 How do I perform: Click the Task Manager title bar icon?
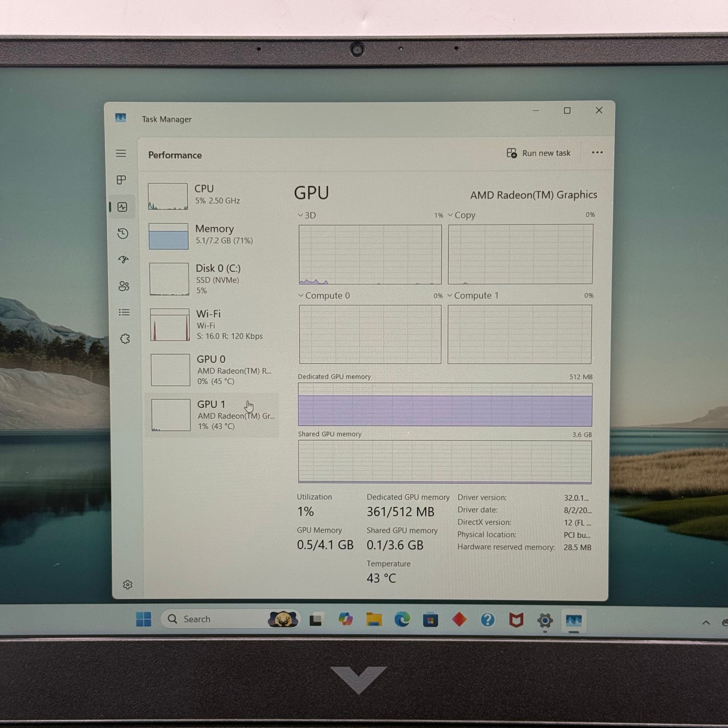120,118
